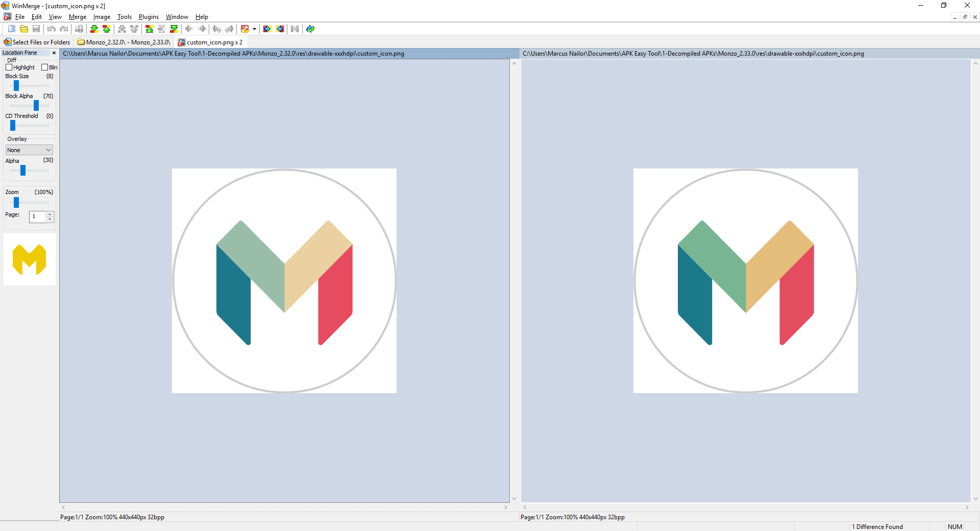Restore the inner document window

(965, 17)
